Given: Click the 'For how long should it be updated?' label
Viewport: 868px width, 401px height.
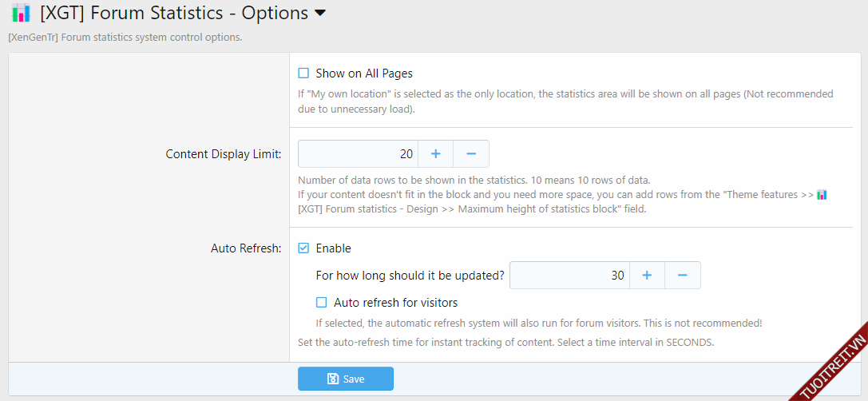Looking at the screenshot, I should click(x=410, y=276).
